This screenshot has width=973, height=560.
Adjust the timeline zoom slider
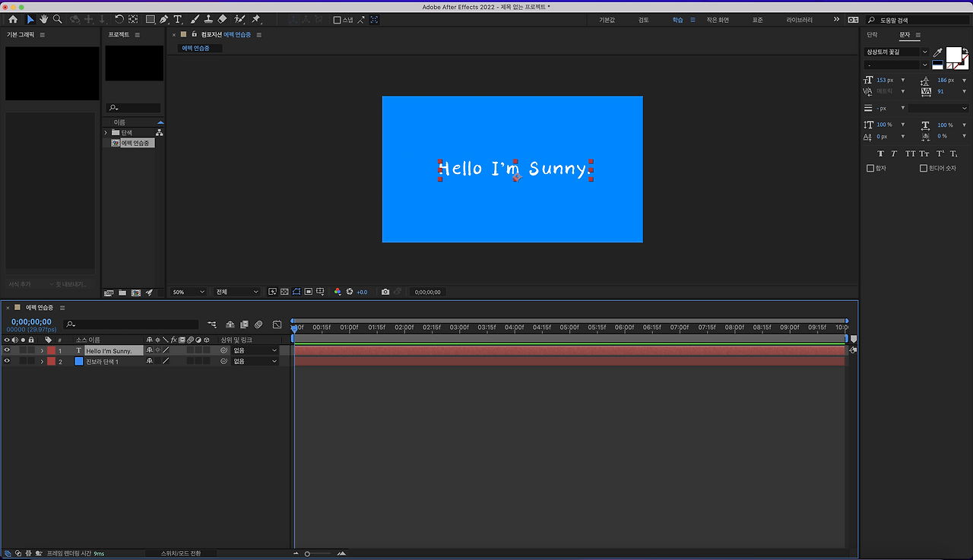[307, 553]
